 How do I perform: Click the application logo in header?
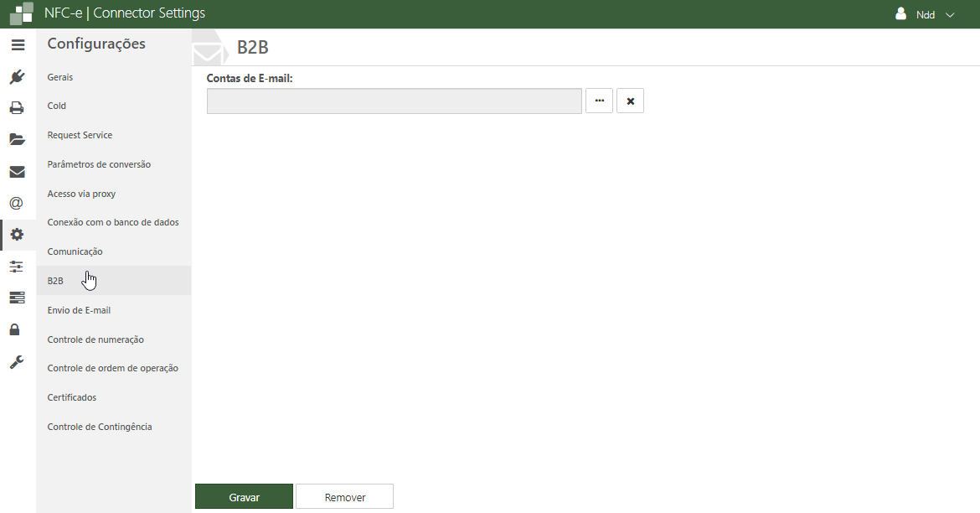pos(21,13)
